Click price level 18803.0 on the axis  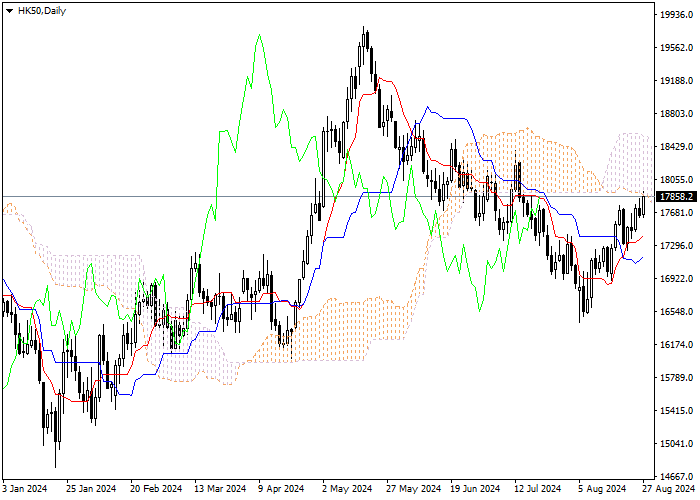[x=676, y=114]
